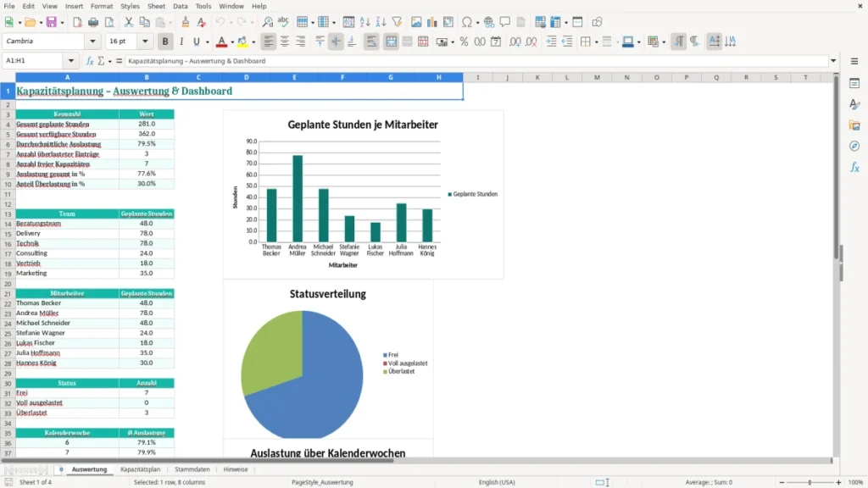Click the Cut scissors icon

click(129, 22)
